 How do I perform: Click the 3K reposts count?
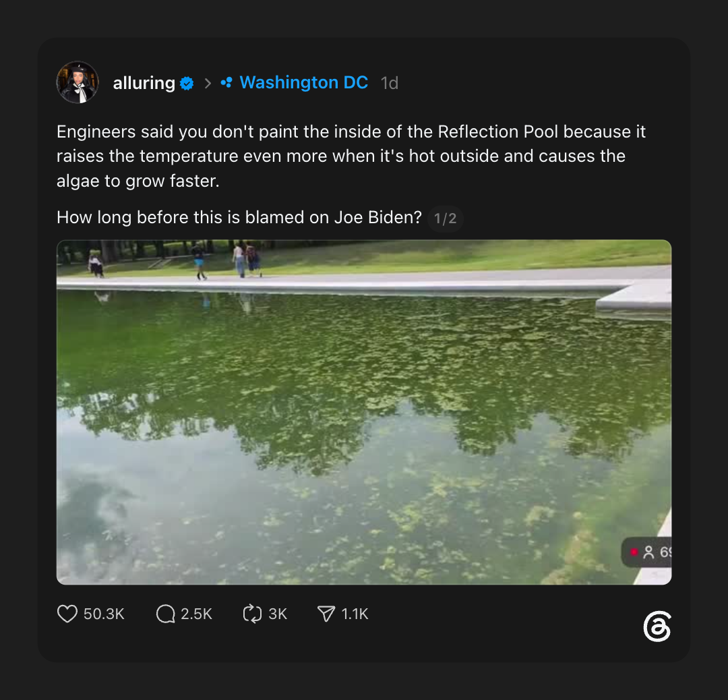click(x=278, y=614)
